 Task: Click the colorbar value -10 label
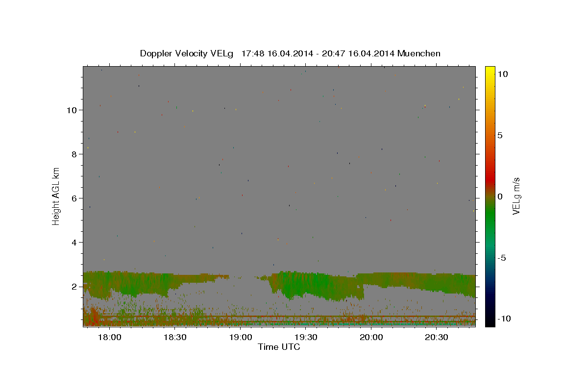[x=504, y=319]
